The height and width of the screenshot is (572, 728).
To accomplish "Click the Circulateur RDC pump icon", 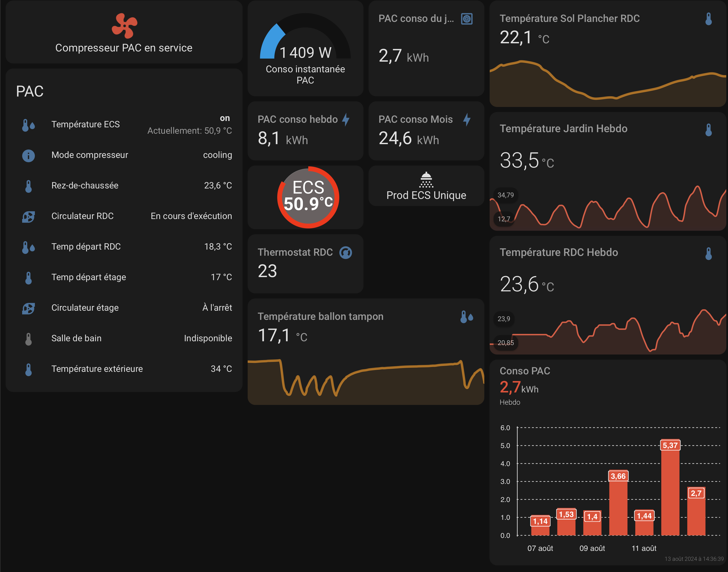I will (29, 217).
